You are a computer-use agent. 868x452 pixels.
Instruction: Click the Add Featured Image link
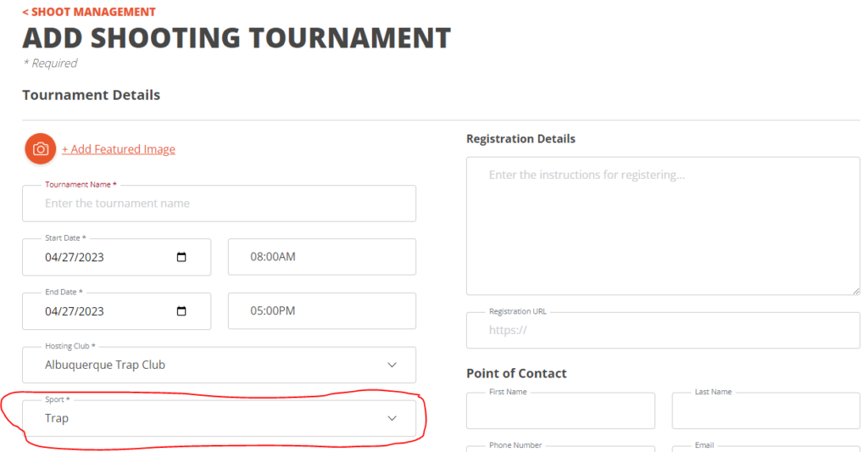(x=119, y=149)
